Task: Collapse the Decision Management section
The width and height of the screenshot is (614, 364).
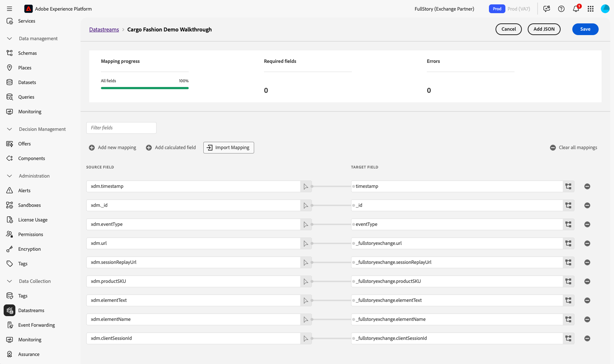Action: (x=10, y=129)
